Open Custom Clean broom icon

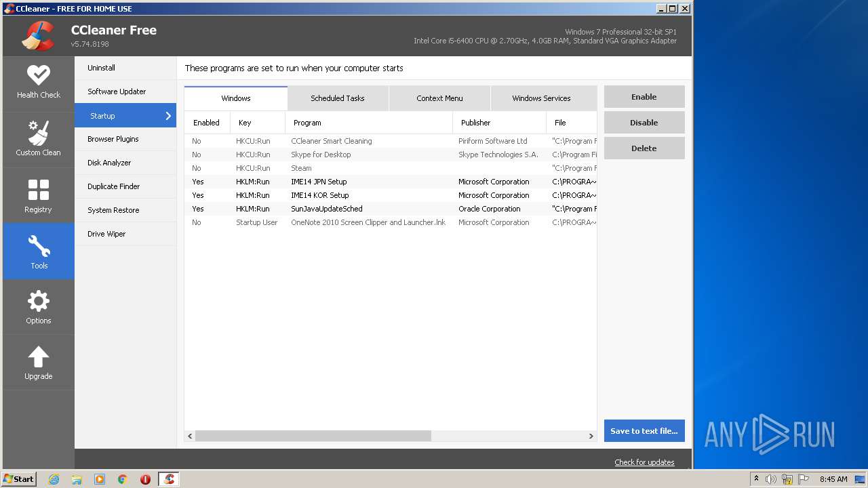39,133
